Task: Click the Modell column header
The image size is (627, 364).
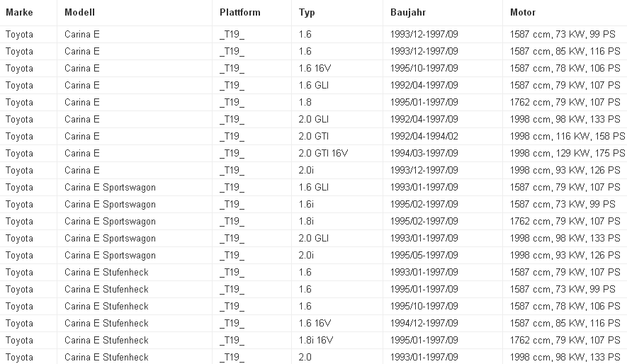Action: pos(79,13)
